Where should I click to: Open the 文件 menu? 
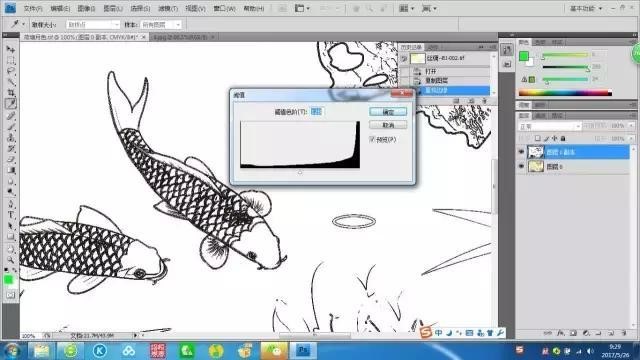point(33,8)
